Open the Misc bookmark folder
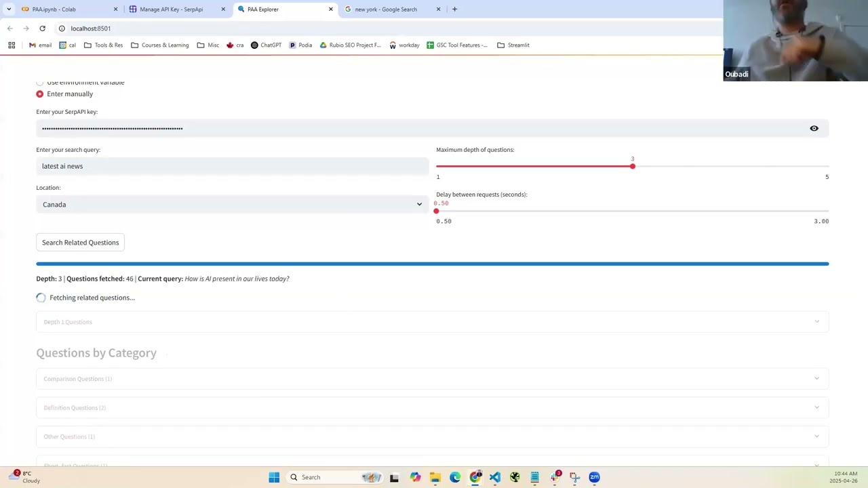 tap(208, 45)
